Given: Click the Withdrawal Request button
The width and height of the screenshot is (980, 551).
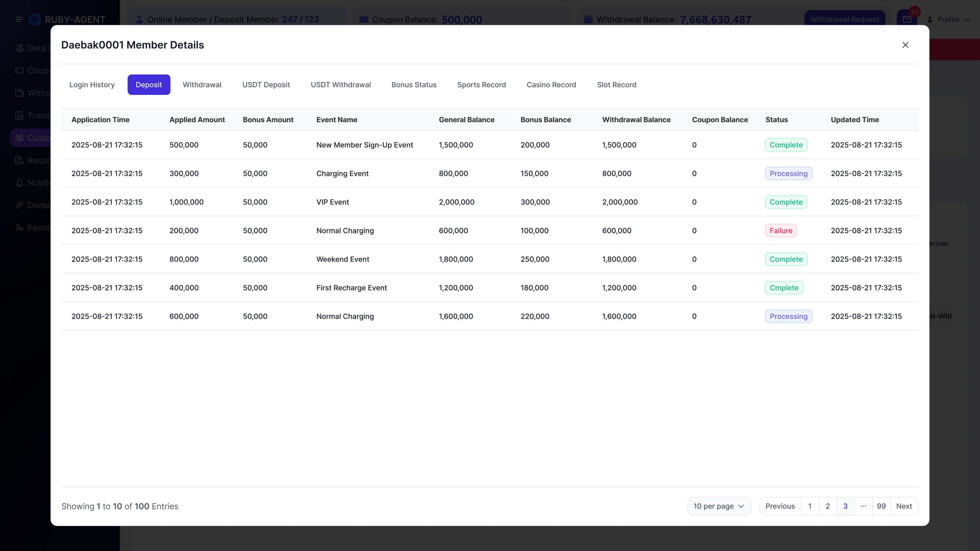Looking at the screenshot, I should [x=844, y=19].
